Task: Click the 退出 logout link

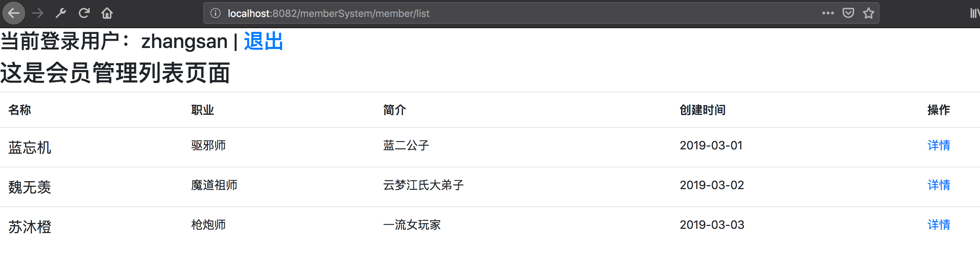Action: (x=263, y=41)
